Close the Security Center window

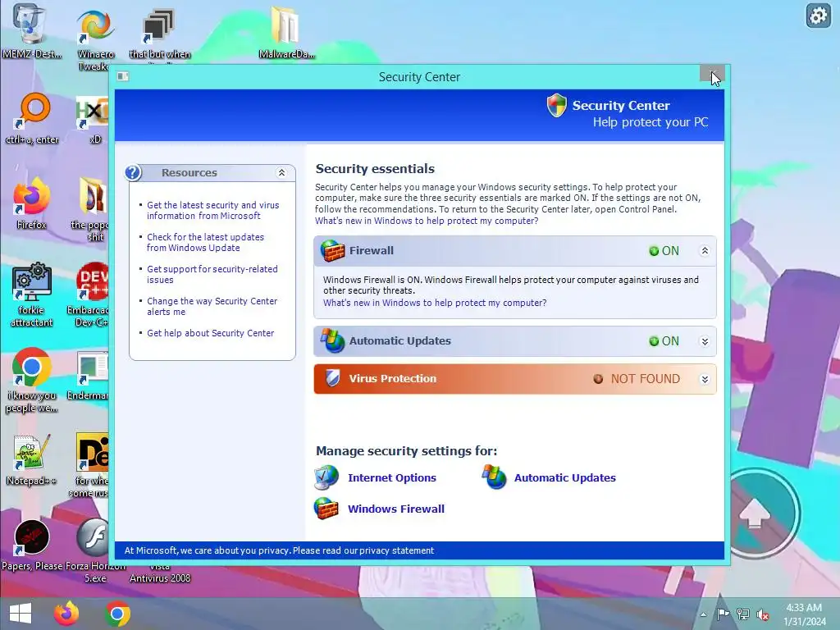tap(712, 73)
